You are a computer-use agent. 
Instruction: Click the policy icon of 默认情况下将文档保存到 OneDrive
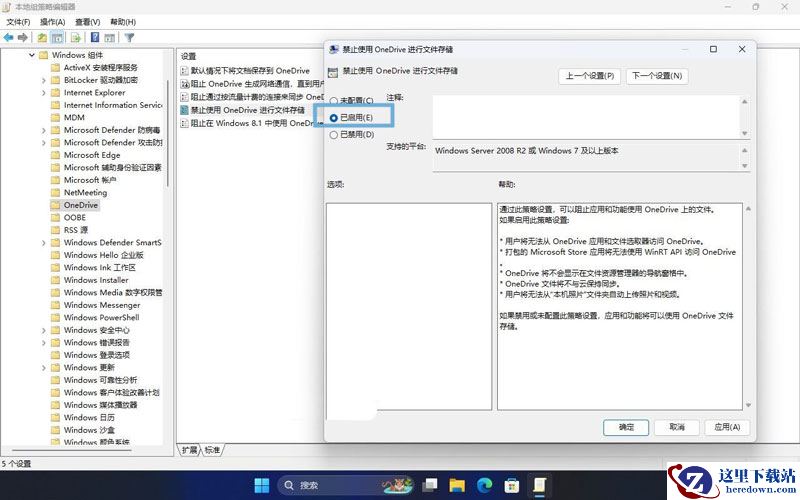pos(185,70)
